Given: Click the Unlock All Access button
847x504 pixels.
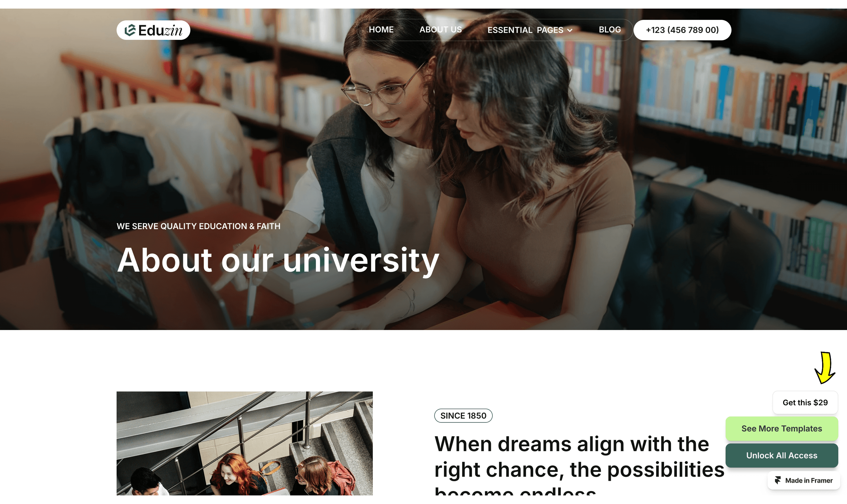Looking at the screenshot, I should click(781, 455).
